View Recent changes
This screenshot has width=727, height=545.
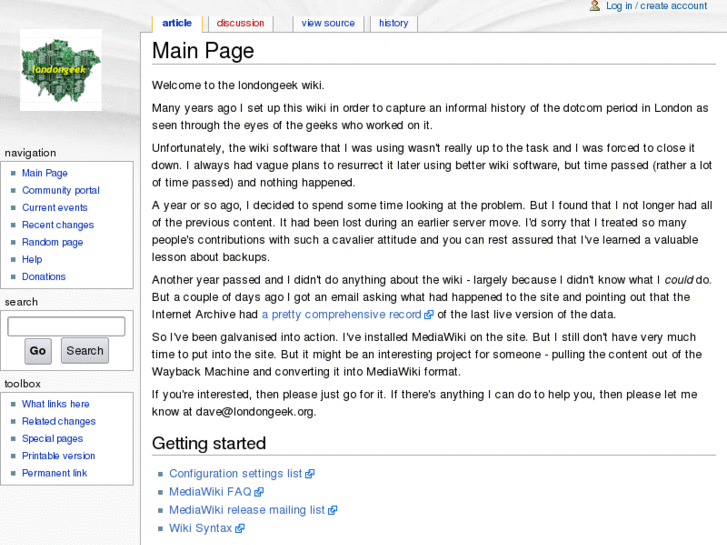[58, 225]
